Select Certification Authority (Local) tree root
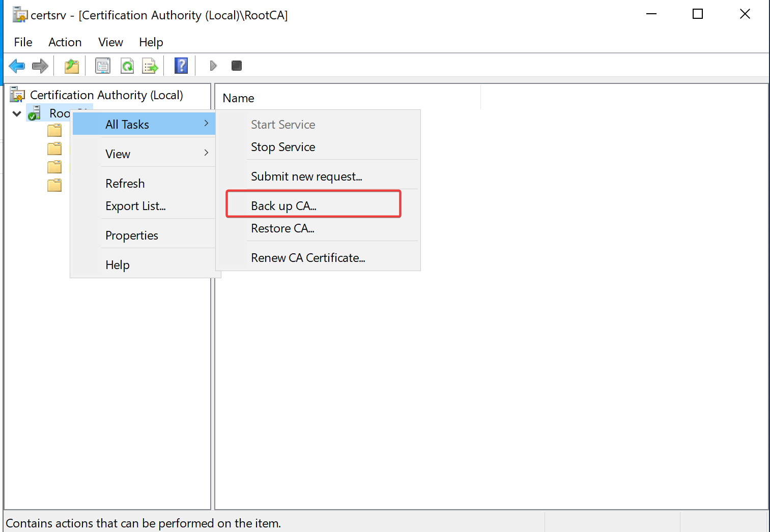The image size is (770, 532). [x=106, y=95]
